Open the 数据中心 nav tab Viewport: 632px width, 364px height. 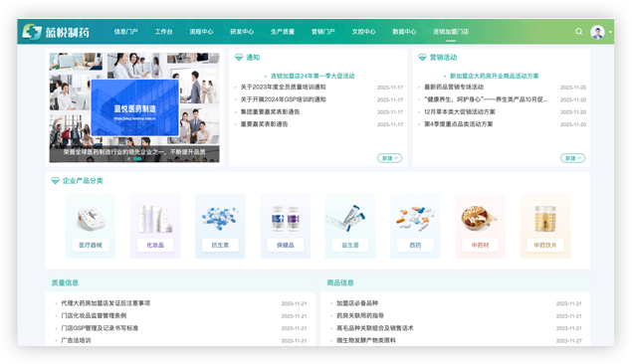(x=404, y=32)
